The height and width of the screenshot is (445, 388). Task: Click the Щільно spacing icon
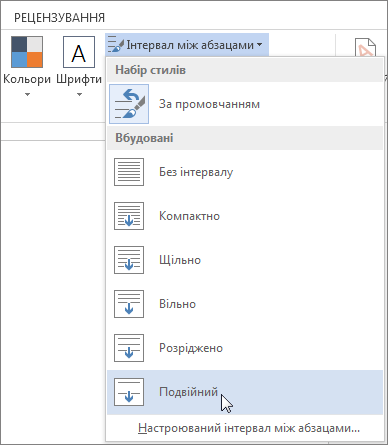click(x=129, y=260)
